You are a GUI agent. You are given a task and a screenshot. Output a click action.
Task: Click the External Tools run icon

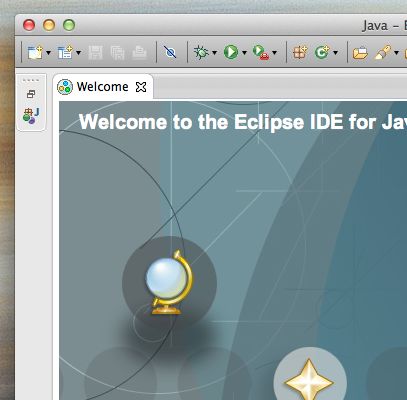click(261, 53)
